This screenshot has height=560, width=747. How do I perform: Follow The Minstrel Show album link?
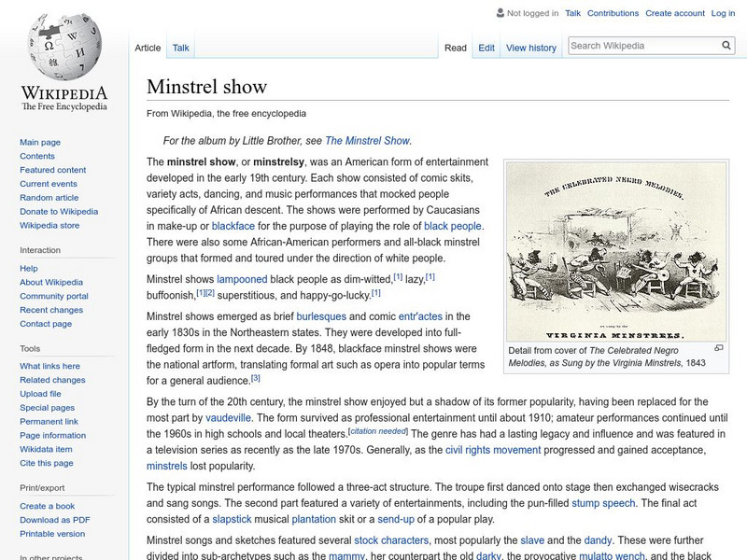point(367,141)
